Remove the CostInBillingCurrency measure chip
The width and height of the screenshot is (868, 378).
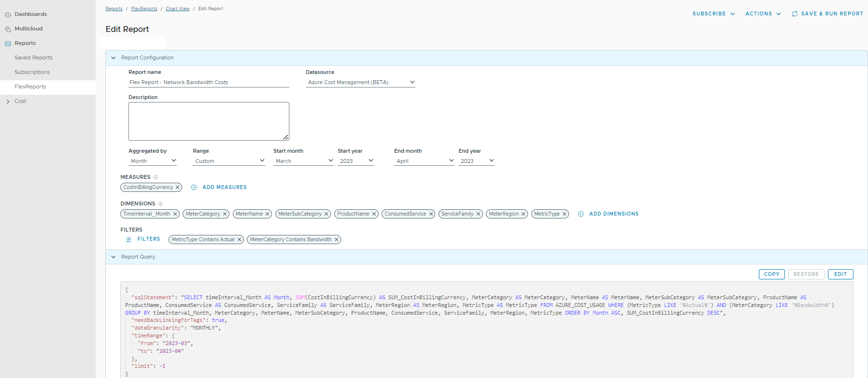(178, 188)
